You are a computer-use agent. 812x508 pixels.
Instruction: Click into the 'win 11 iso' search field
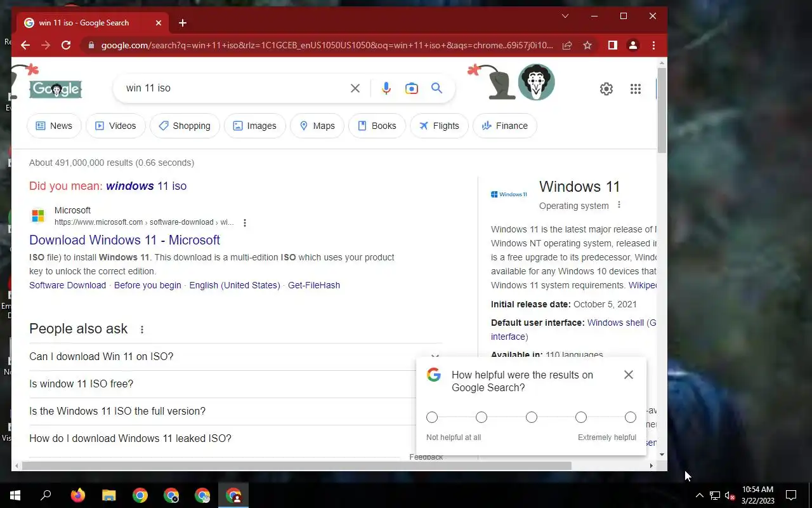pos(235,88)
